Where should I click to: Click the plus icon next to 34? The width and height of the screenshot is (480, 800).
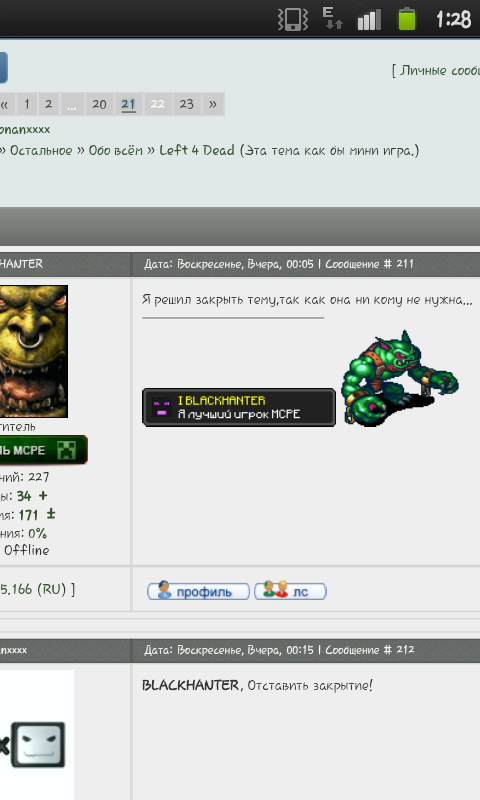tap(43, 495)
